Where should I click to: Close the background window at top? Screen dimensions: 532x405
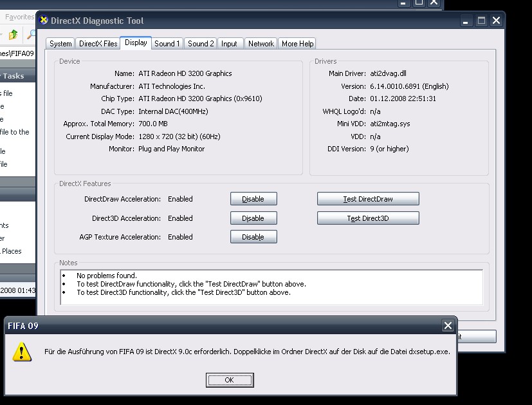pos(434,3)
